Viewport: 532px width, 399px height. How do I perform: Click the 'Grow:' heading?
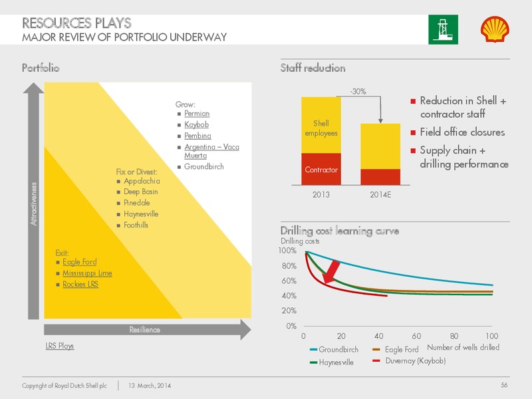pos(186,104)
